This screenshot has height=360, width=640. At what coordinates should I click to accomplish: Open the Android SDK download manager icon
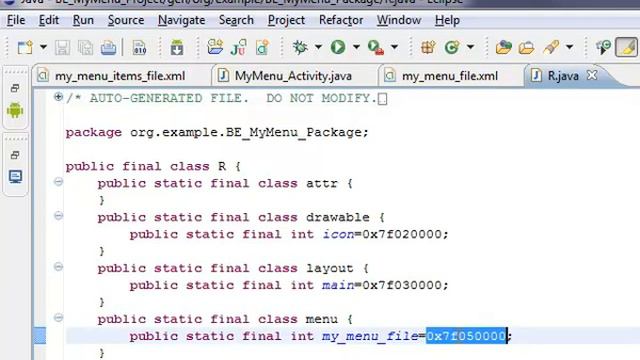[x=177, y=48]
